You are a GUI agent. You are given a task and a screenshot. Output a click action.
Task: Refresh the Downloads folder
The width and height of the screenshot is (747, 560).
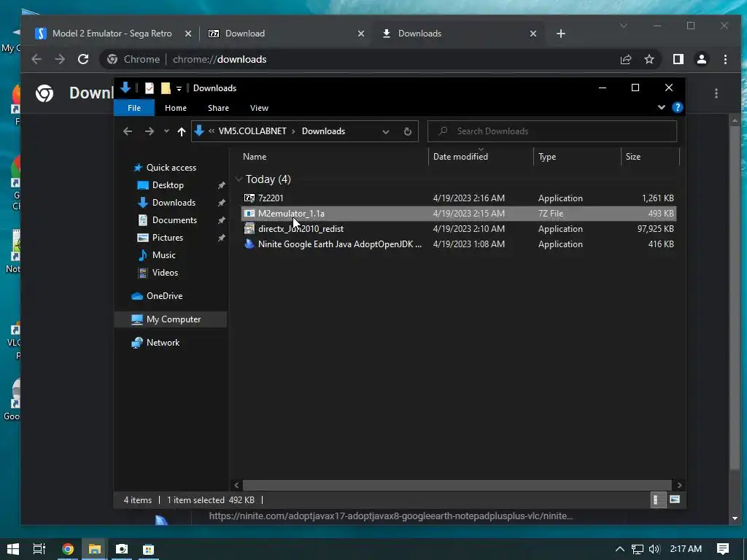click(408, 132)
